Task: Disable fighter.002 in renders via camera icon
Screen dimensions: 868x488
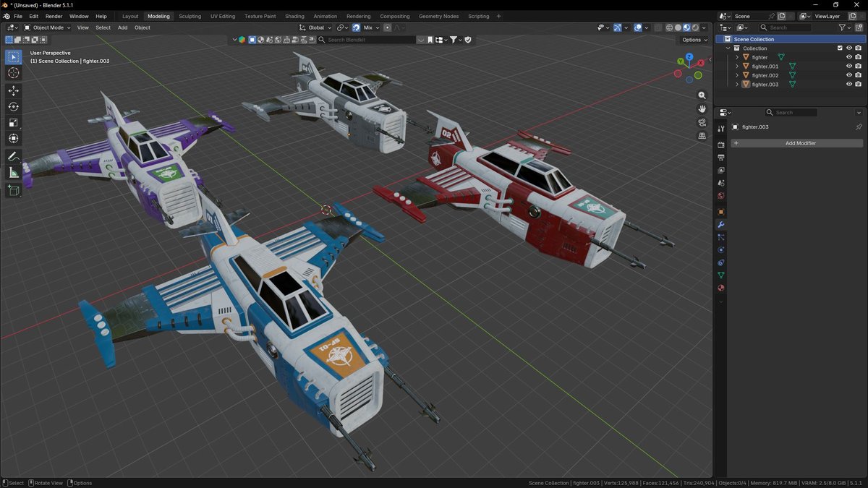Action: pyautogui.click(x=859, y=75)
